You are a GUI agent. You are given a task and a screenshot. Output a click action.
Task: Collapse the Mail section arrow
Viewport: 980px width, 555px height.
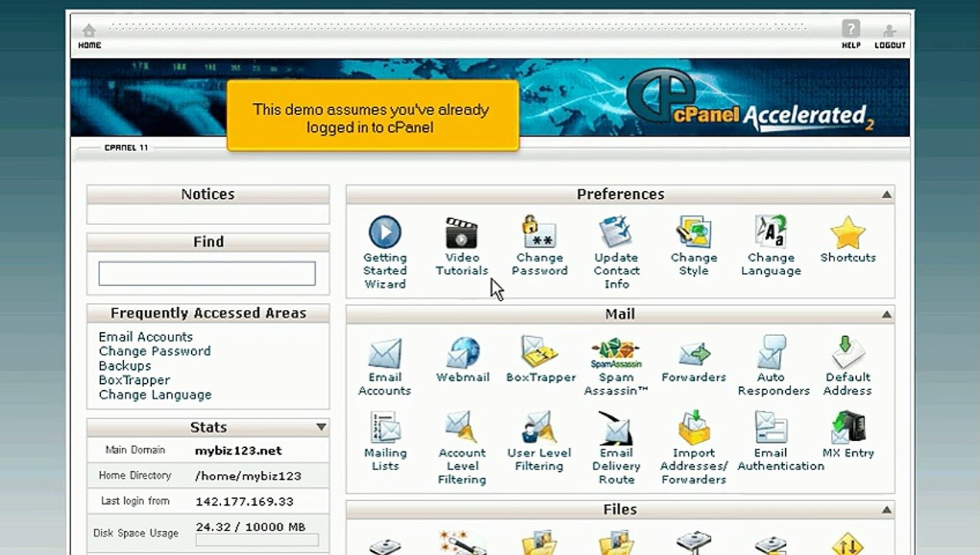point(887,314)
